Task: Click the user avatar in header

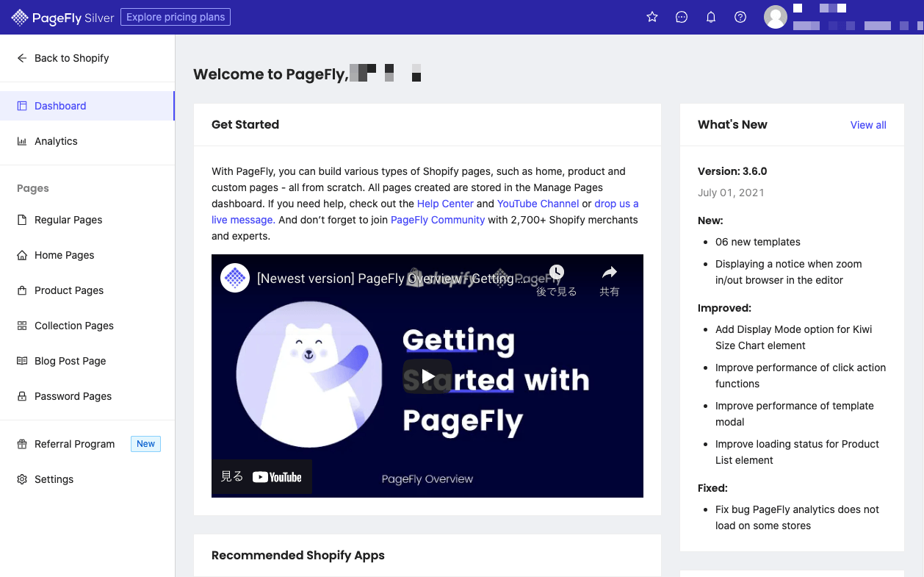Action: [776, 17]
